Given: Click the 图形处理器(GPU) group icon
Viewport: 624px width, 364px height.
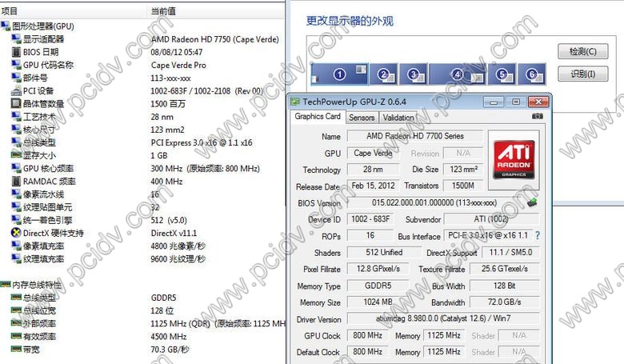Looking at the screenshot, I should [6, 26].
